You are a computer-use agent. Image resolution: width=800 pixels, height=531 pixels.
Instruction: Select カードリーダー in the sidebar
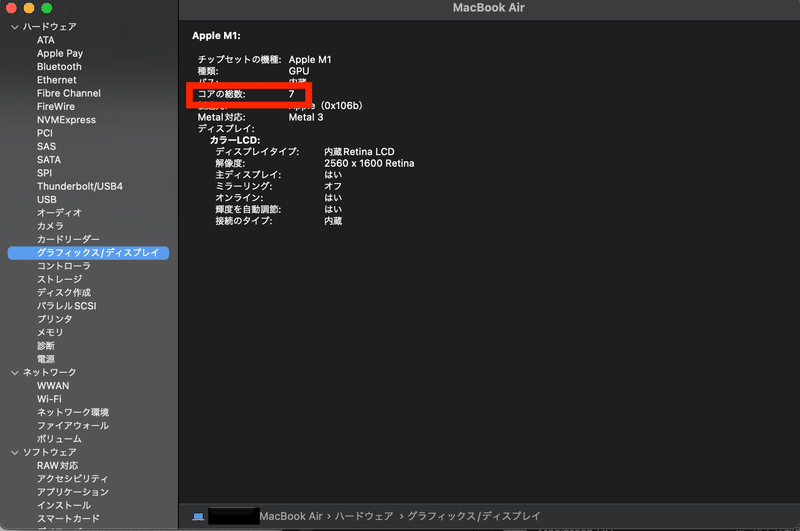point(68,239)
